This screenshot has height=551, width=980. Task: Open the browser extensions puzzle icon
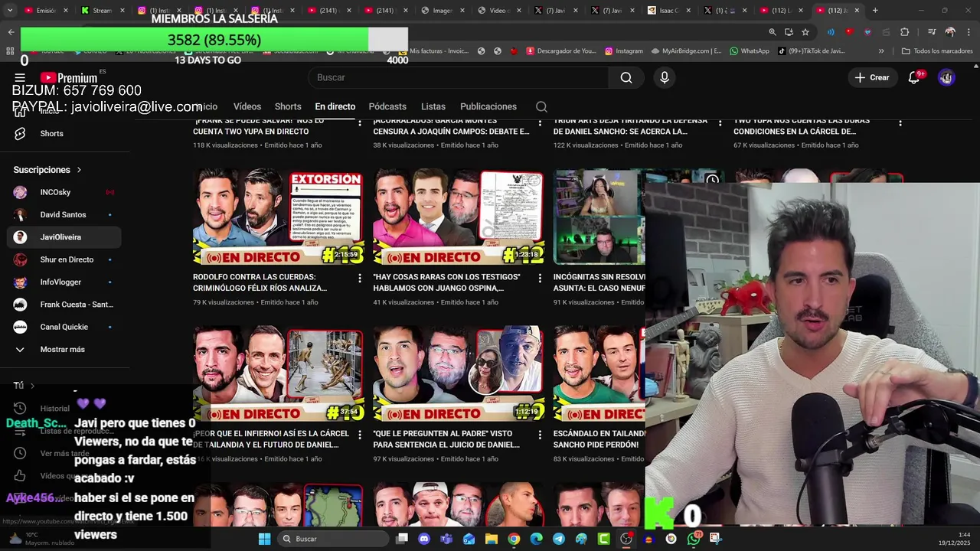[904, 32]
